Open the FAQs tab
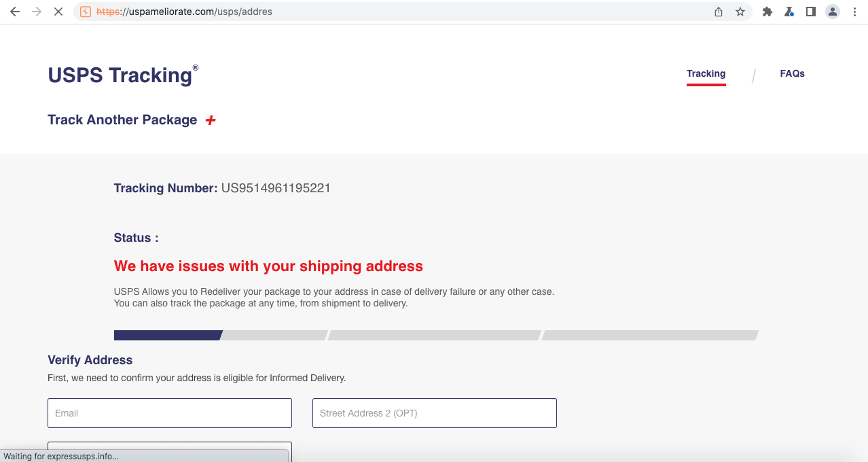The image size is (868, 462). point(792,73)
